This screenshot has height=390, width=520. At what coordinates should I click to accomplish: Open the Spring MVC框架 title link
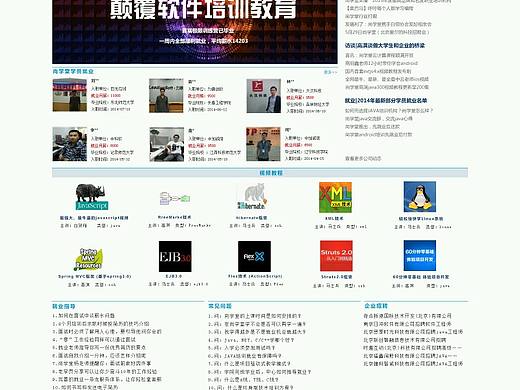pyautogui.click(x=94, y=276)
